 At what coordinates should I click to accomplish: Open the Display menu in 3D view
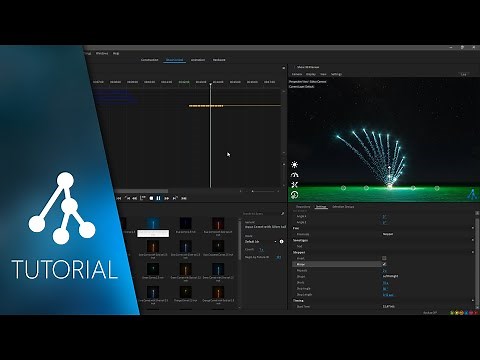(311, 74)
